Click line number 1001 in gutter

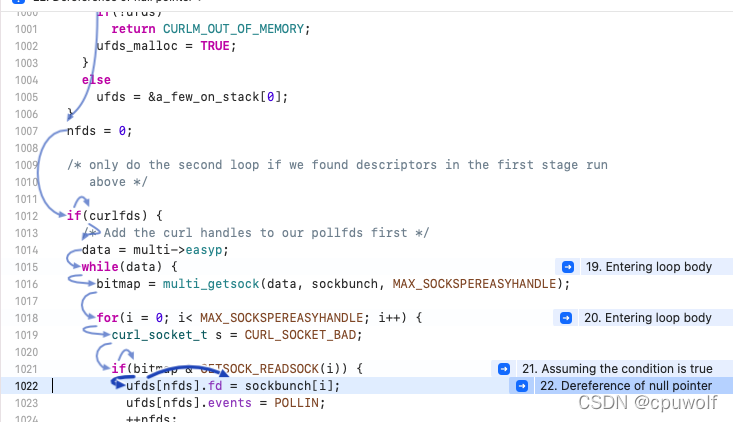(x=26, y=29)
